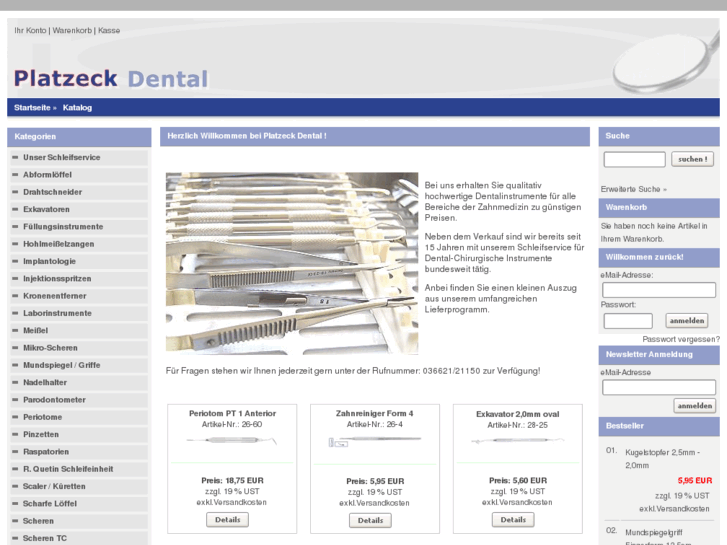
Task: Click anmelden button next to Passwort
Action: click(687, 321)
